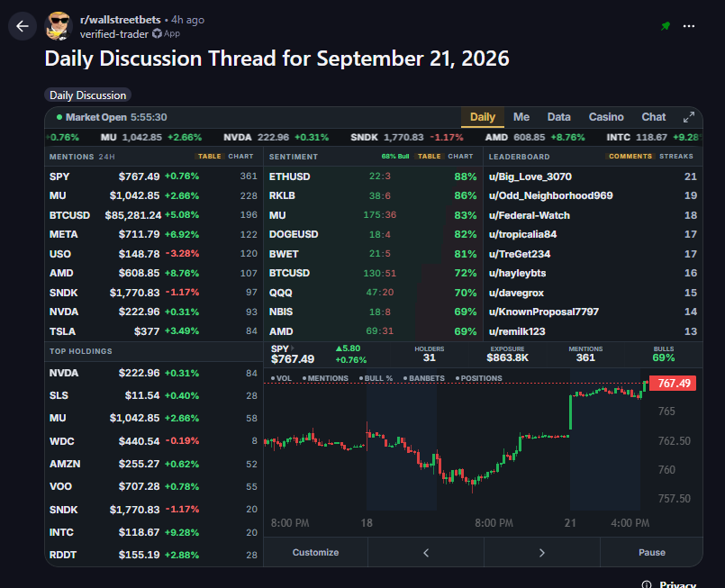The width and height of the screenshot is (725, 588).
Task: Select AMZN row in Top Holdings
Action: pyautogui.click(x=153, y=464)
